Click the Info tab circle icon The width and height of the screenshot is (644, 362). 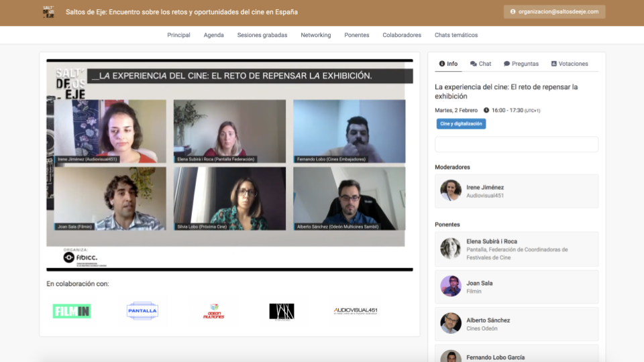442,64
